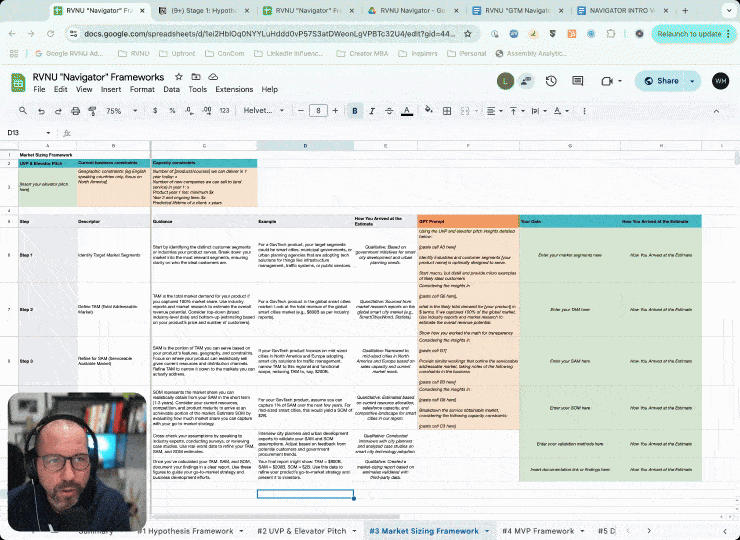Image resolution: width=740 pixels, height=540 pixels.
Task: Open the more toolbar options menu
Action: coord(584,111)
